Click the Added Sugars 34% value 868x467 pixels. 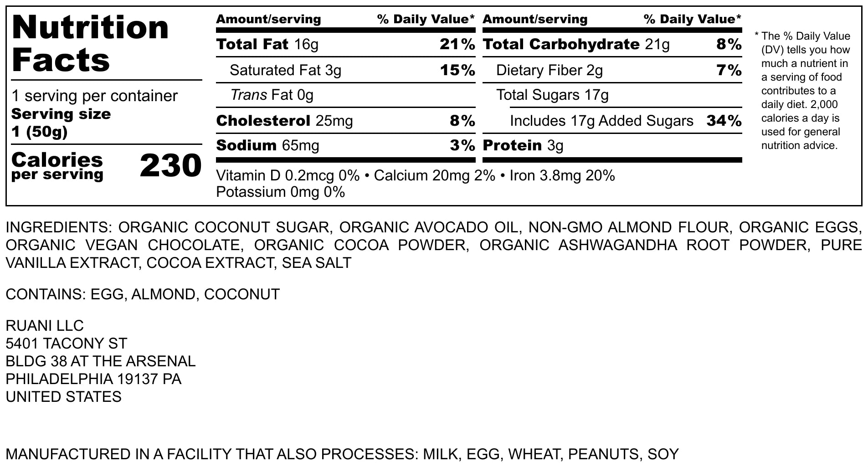[x=724, y=121]
